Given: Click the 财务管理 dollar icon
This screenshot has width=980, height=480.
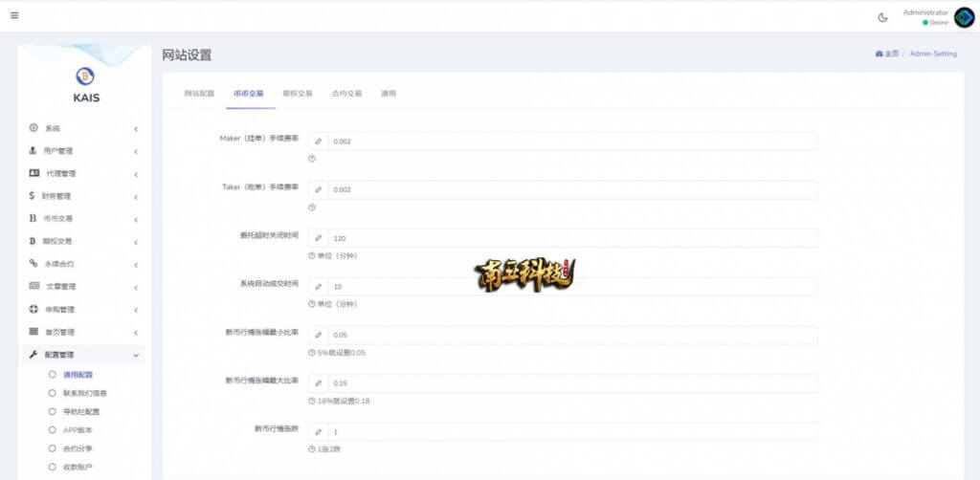Looking at the screenshot, I should coord(32,195).
